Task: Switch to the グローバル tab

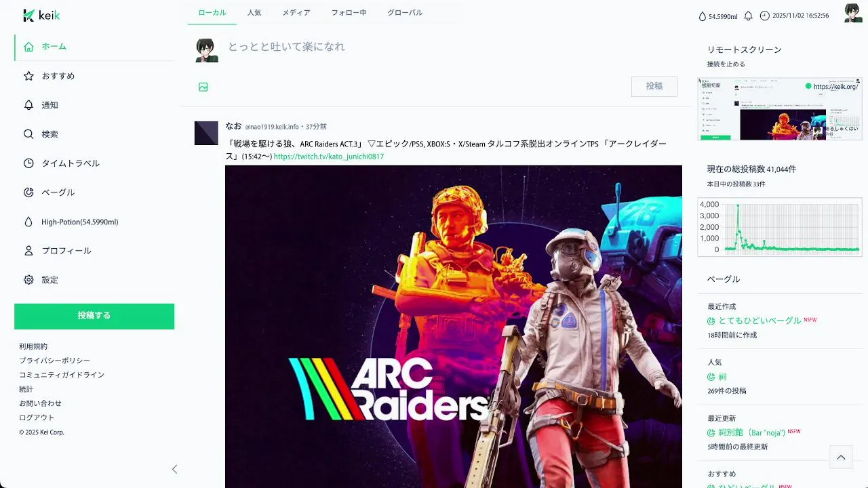Action: [x=405, y=13]
